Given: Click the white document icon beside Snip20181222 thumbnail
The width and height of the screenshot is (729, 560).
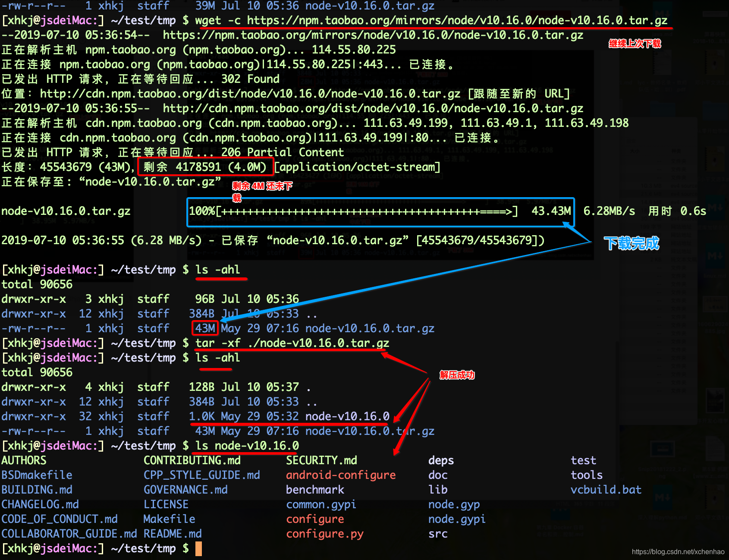Looking at the screenshot, I should (715, 449).
